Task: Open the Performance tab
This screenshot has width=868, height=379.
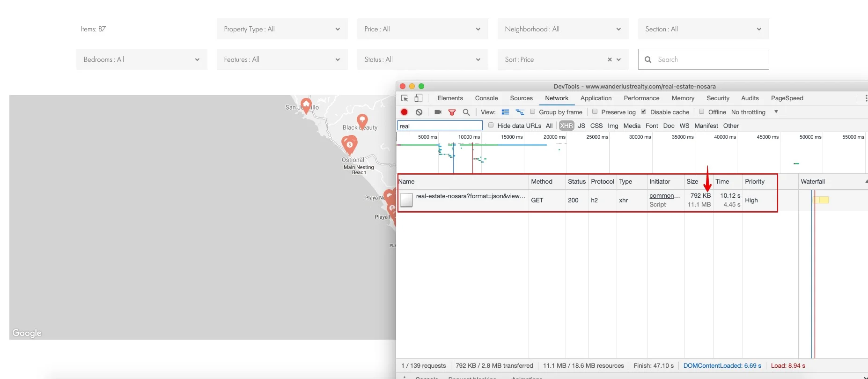Action: (x=641, y=98)
